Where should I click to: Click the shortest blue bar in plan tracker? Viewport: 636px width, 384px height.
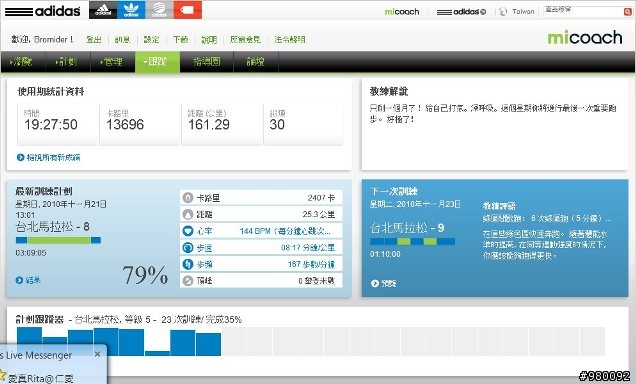click(x=157, y=353)
